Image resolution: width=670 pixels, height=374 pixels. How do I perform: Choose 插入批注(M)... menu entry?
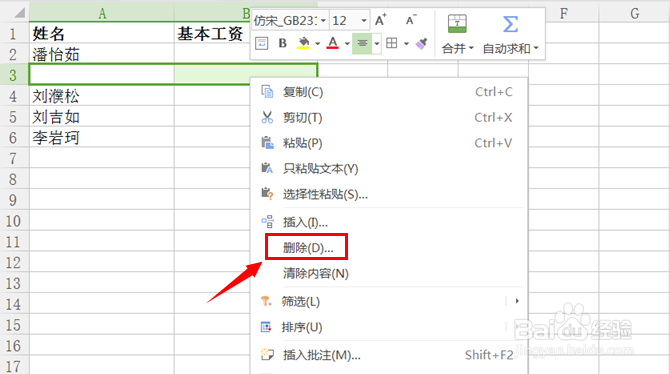[x=389, y=355]
